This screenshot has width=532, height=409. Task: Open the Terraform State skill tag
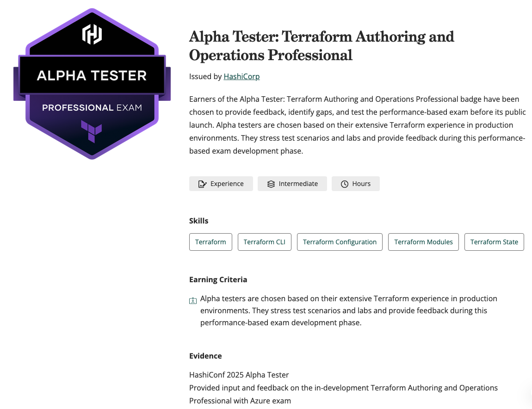click(494, 242)
